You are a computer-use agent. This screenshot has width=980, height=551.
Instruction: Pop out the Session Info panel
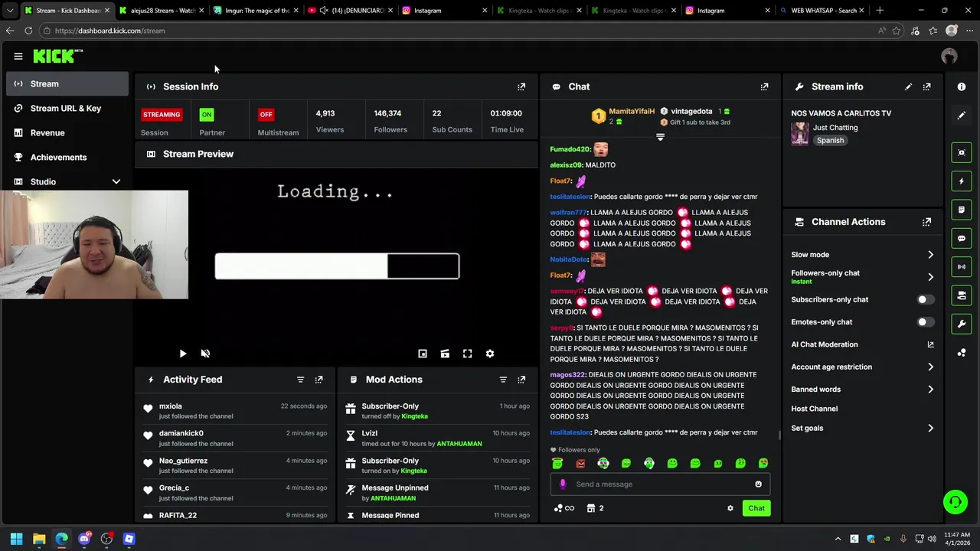tap(521, 86)
